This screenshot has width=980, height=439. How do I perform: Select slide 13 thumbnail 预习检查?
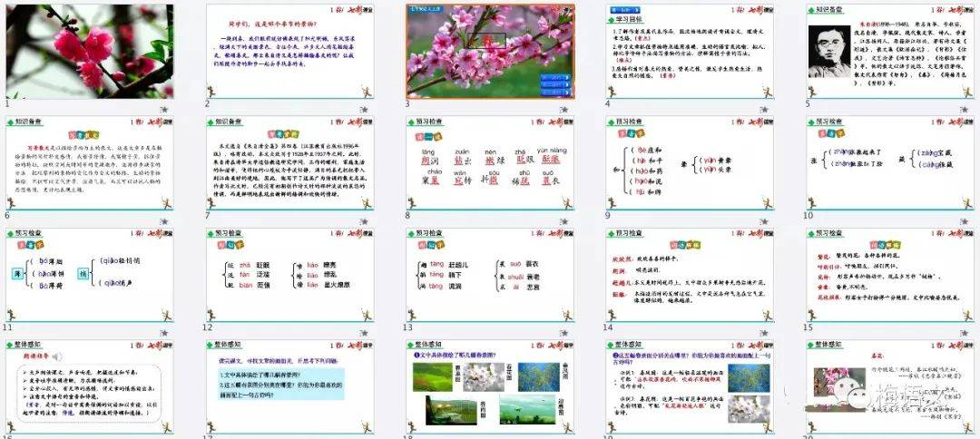pyautogui.click(x=490, y=275)
